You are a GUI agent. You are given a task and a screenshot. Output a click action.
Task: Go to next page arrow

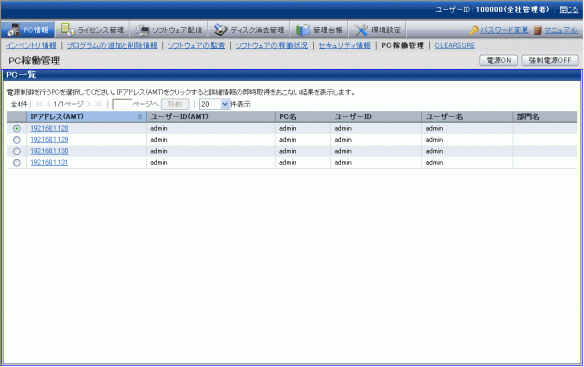click(88, 104)
